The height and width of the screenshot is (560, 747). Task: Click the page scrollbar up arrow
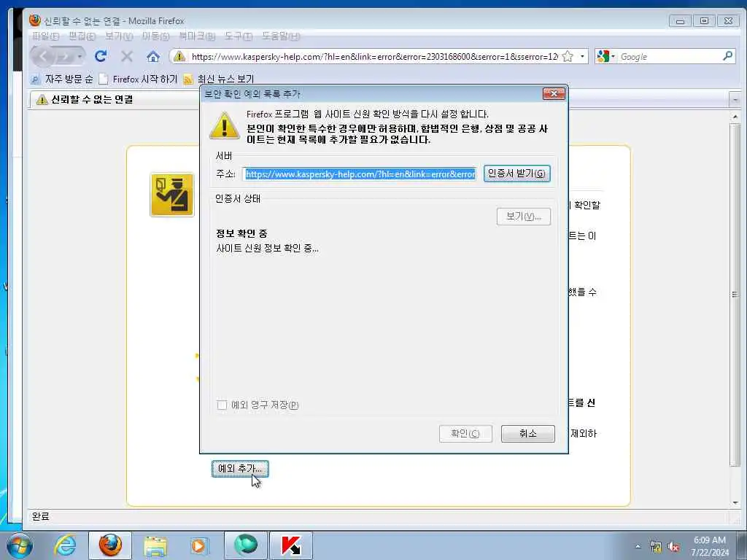click(735, 116)
